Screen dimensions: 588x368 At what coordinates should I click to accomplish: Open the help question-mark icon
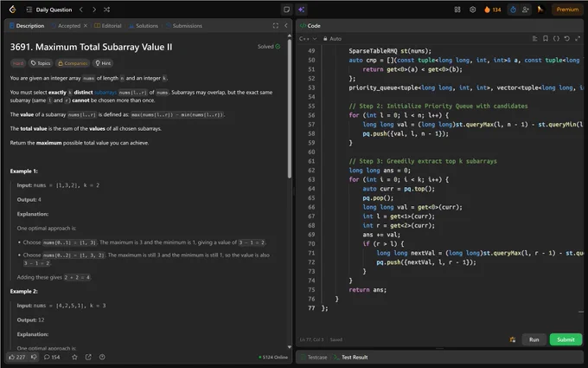click(x=102, y=357)
